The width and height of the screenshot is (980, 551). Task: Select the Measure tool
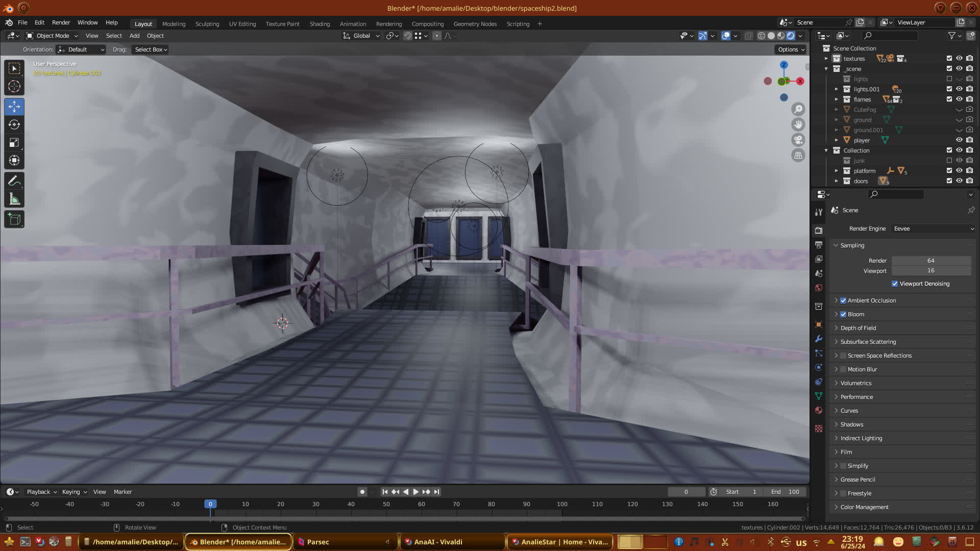coord(14,199)
